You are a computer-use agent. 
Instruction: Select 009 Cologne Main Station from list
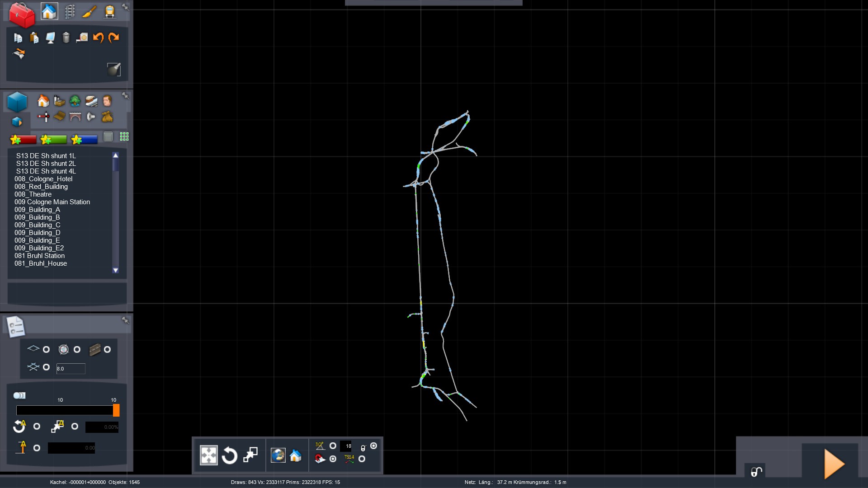[x=52, y=202]
